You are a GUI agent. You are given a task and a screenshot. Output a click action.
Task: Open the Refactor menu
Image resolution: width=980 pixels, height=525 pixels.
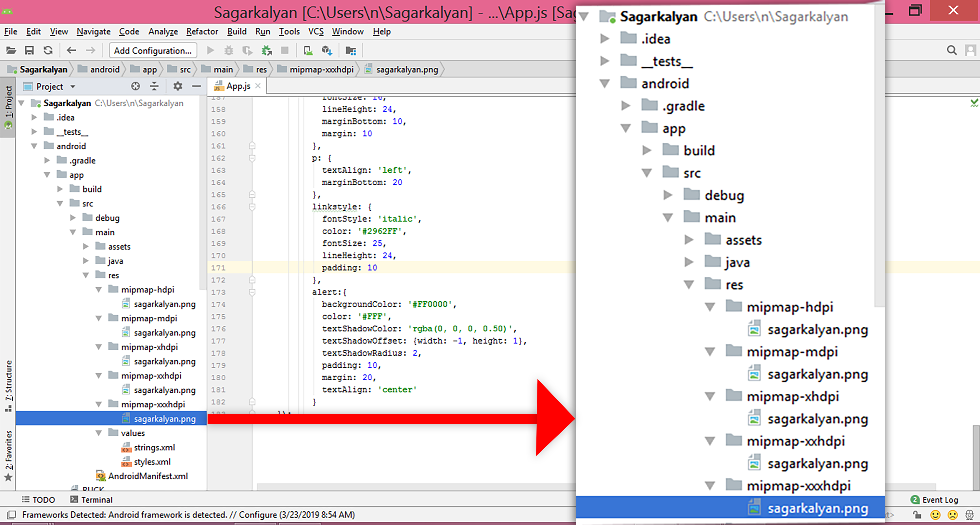click(202, 32)
